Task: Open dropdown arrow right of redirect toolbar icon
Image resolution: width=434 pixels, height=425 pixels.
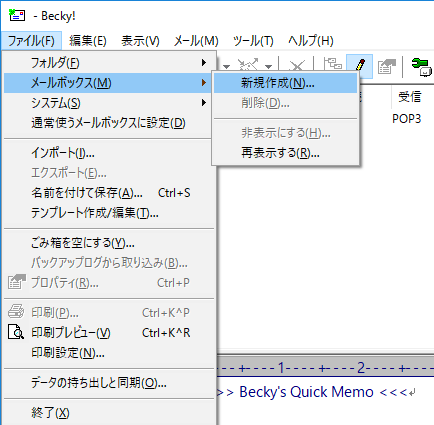Action: point(269,67)
